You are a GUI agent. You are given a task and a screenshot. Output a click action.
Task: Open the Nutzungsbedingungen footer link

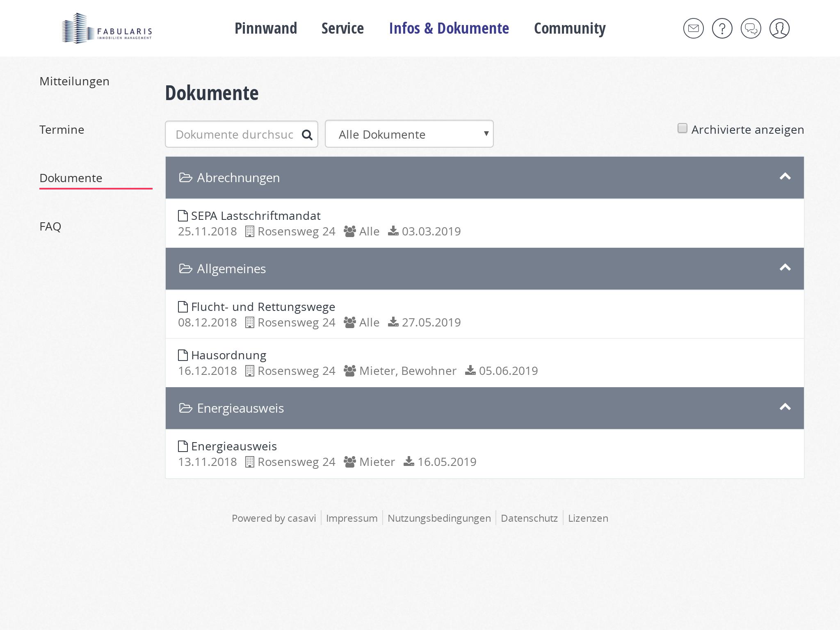click(x=439, y=518)
